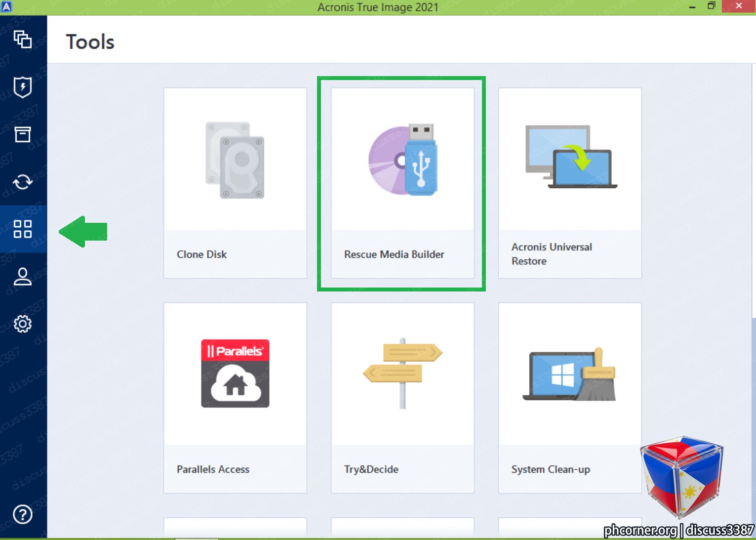Open the Account section in sidebar

coord(23,277)
